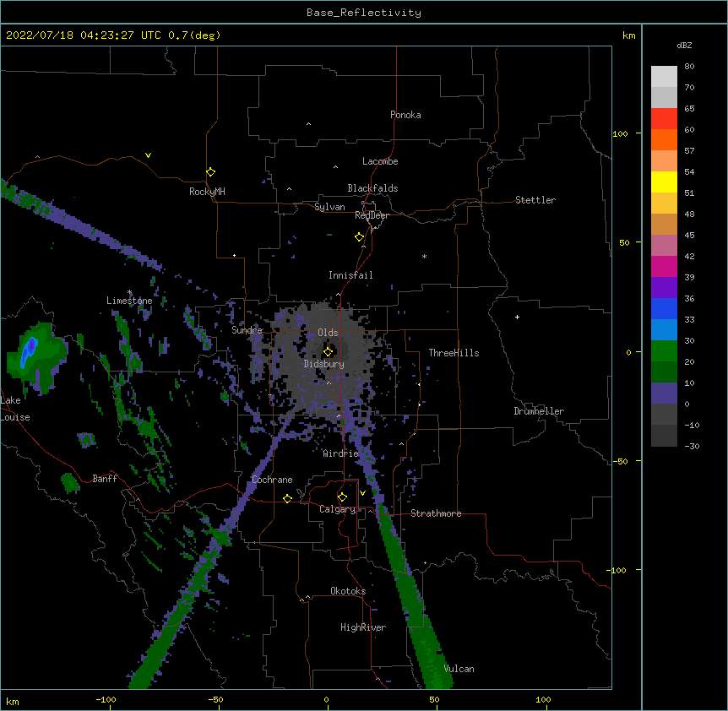Pick the yellow 51-54 dBZ legend color
Screen dimensions: 728x711
(664, 182)
